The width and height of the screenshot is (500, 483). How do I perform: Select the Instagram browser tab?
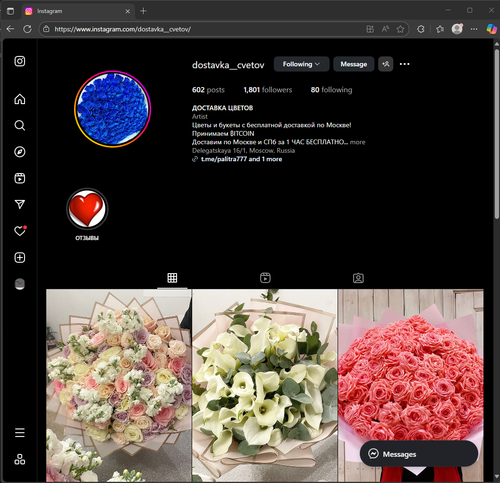pyautogui.click(x=79, y=11)
